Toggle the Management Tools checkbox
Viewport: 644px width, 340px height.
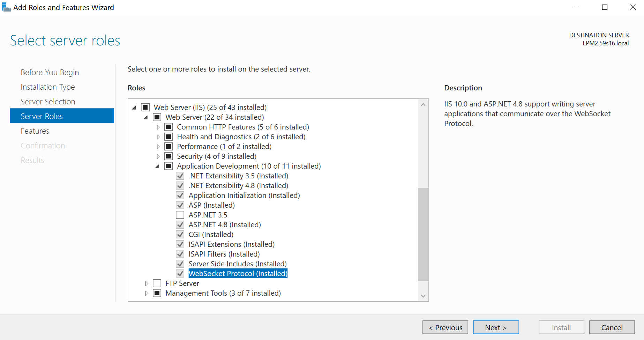(x=157, y=293)
